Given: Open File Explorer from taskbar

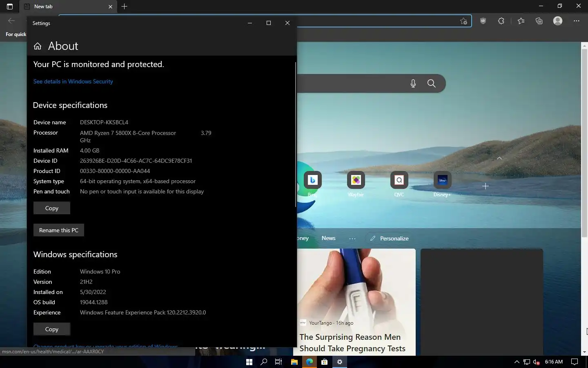Looking at the screenshot, I should [294, 362].
